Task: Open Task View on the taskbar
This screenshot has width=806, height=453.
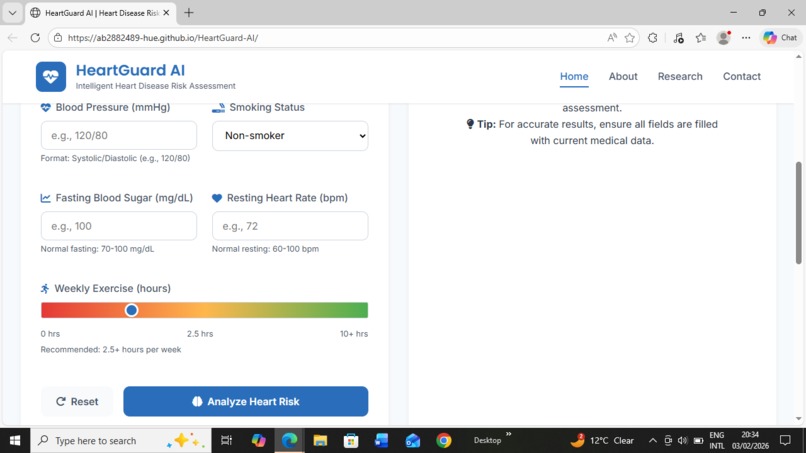Action: coord(226,441)
